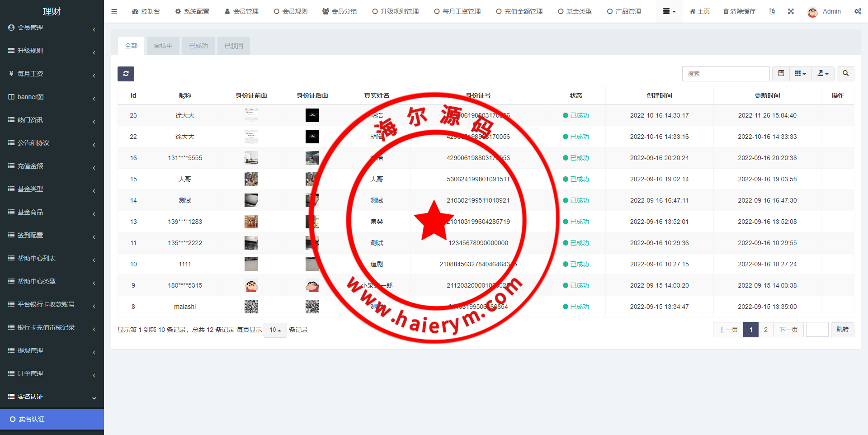Click the refresh table button
Screen dimensions: 868x435
tap(126, 74)
